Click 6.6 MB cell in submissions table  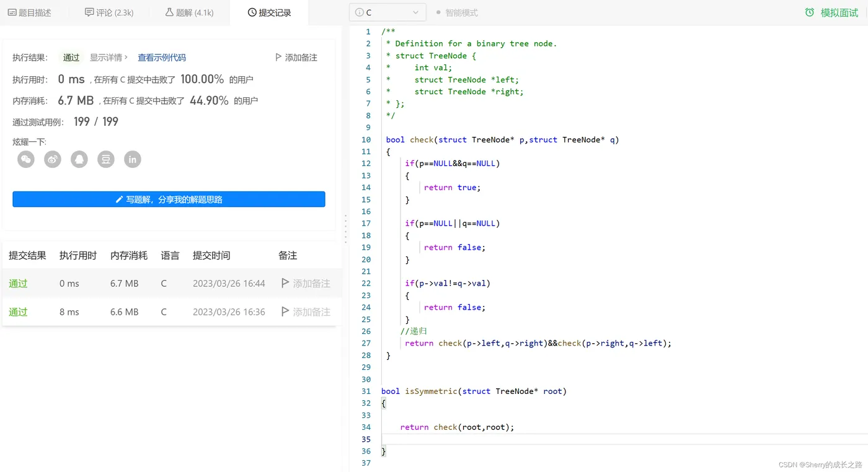coord(124,312)
